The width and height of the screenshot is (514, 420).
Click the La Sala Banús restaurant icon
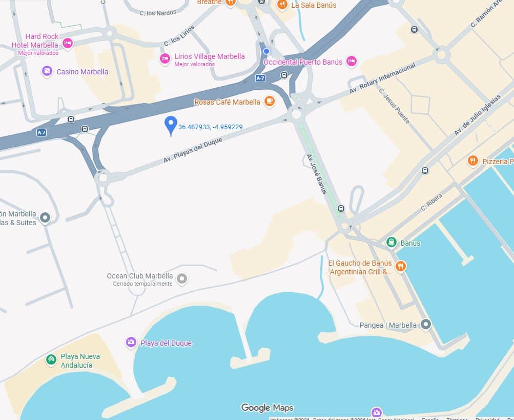[282, 5]
